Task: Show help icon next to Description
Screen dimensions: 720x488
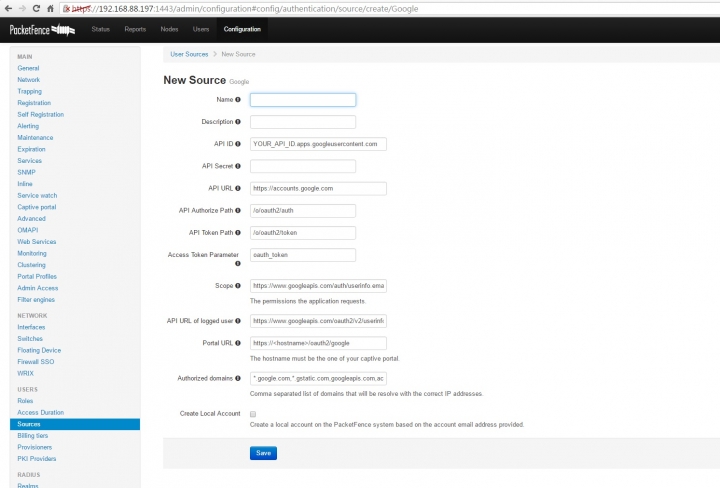Action: (x=238, y=122)
